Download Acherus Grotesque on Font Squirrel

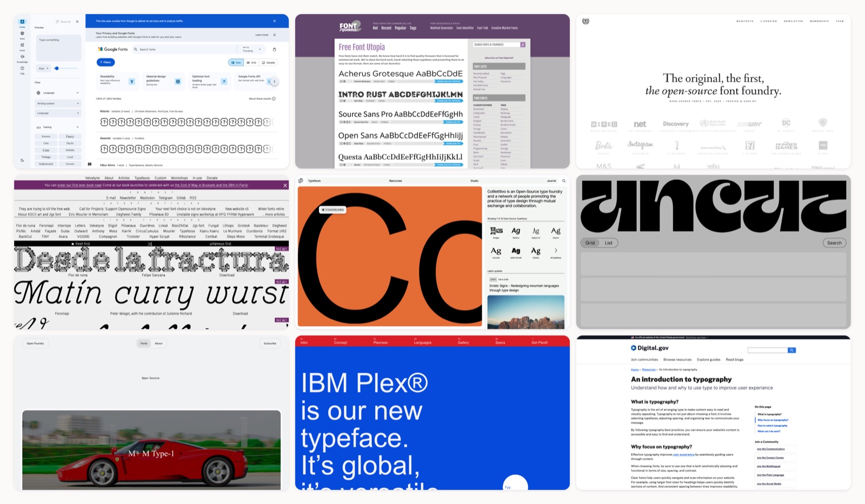pyautogui.click(x=449, y=81)
